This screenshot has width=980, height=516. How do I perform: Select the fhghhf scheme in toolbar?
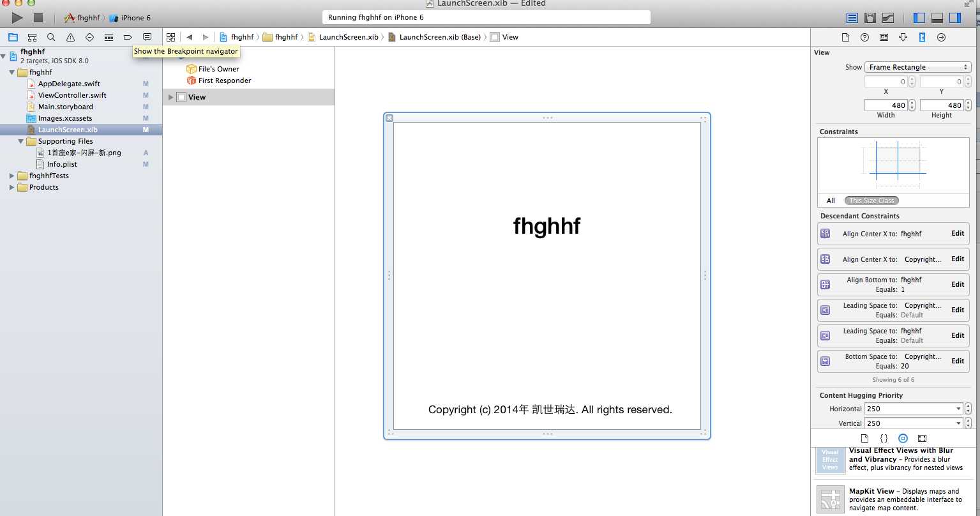point(82,18)
